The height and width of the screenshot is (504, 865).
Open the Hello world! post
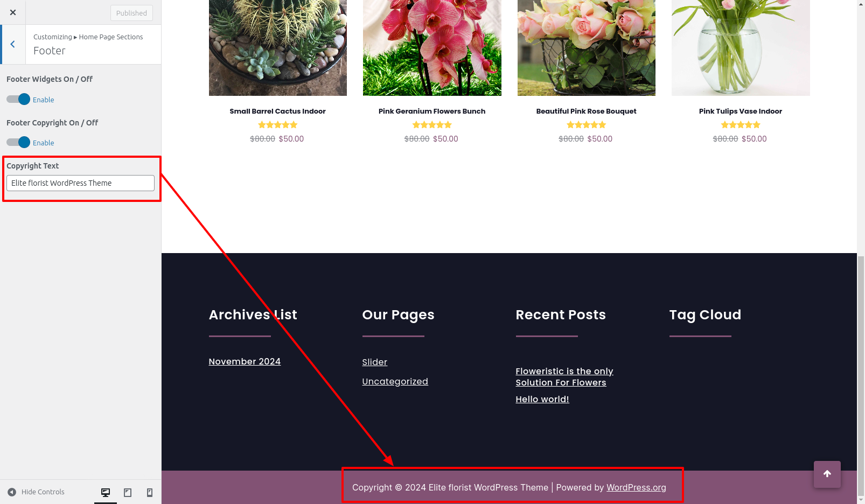click(x=542, y=399)
